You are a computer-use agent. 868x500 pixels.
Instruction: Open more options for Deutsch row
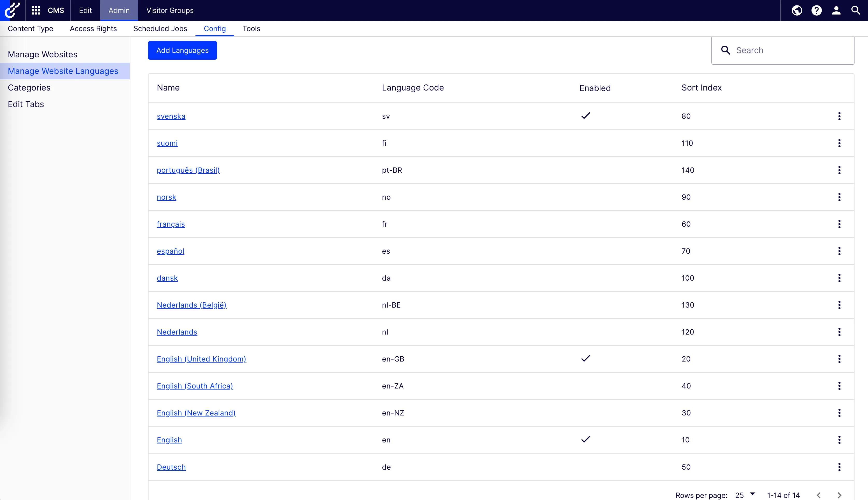tap(839, 467)
